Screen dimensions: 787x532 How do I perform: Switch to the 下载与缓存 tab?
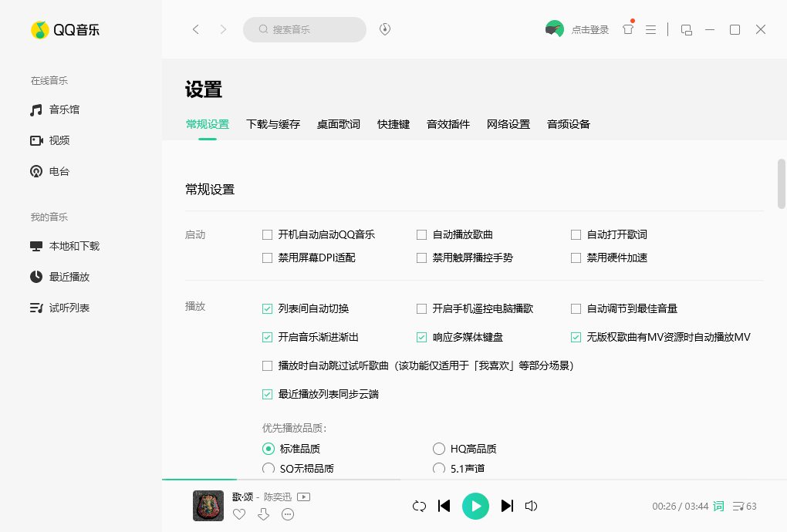tap(273, 124)
